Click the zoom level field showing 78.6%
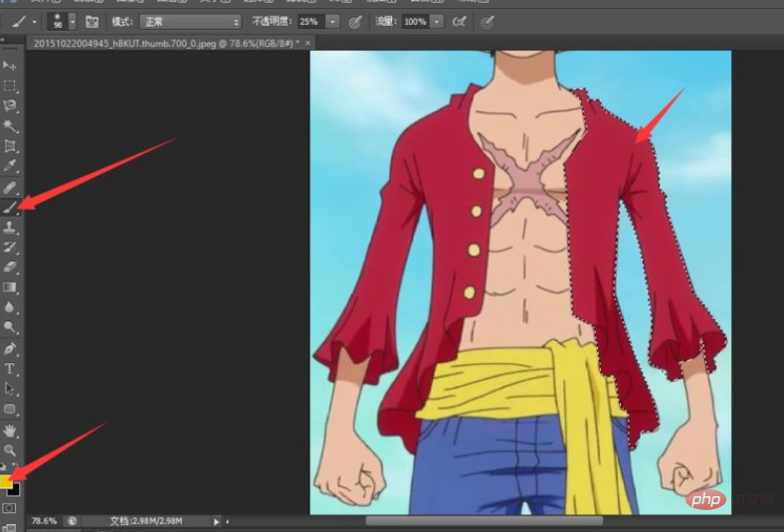 pyautogui.click(x=45, y=521)
